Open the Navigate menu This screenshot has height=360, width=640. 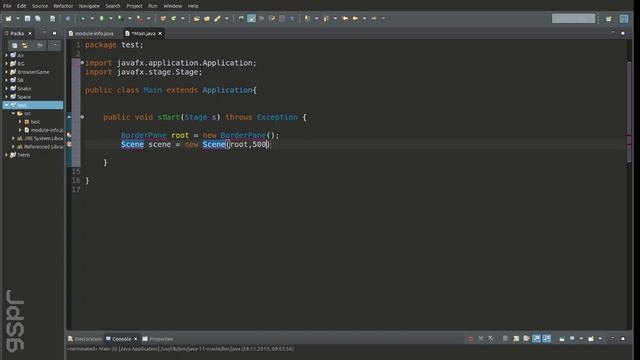pos(89,6)
